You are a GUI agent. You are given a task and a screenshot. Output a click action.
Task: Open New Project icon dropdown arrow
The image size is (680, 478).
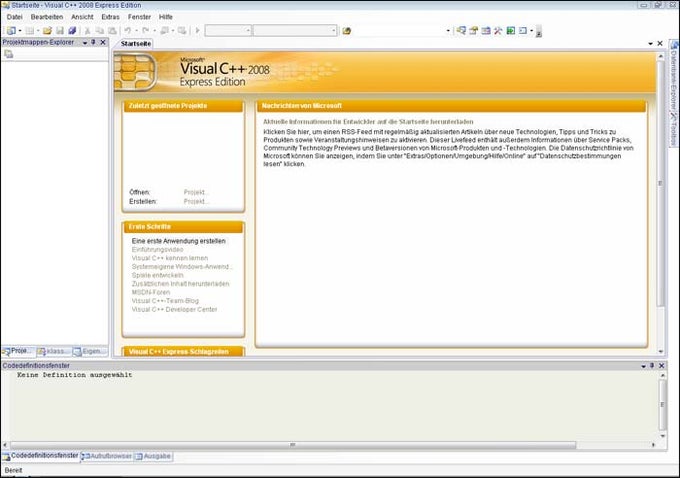(x=20, y=30)
